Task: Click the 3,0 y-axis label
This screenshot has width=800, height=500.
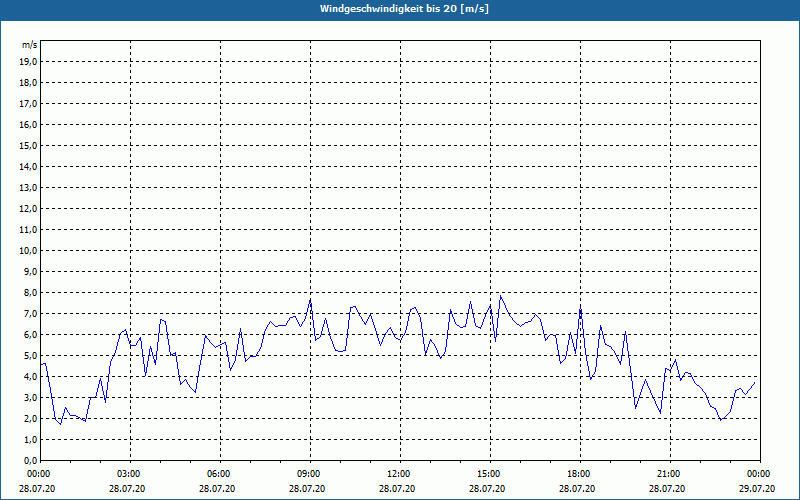Action: pos(31,397)
